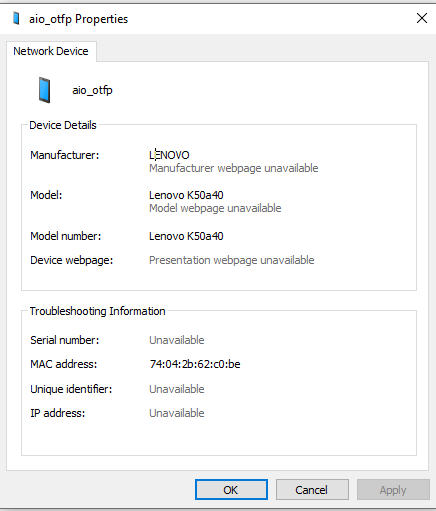Viewport: 436px width, 511px height.
Task: Click the greyed-out Apply button
Action: coord(393,490)
